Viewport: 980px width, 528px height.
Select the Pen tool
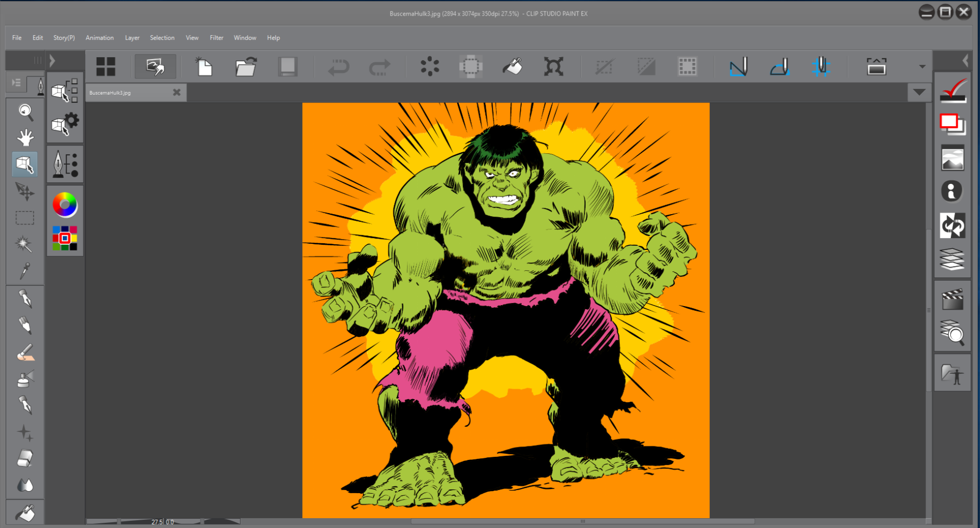coord(25,300)
